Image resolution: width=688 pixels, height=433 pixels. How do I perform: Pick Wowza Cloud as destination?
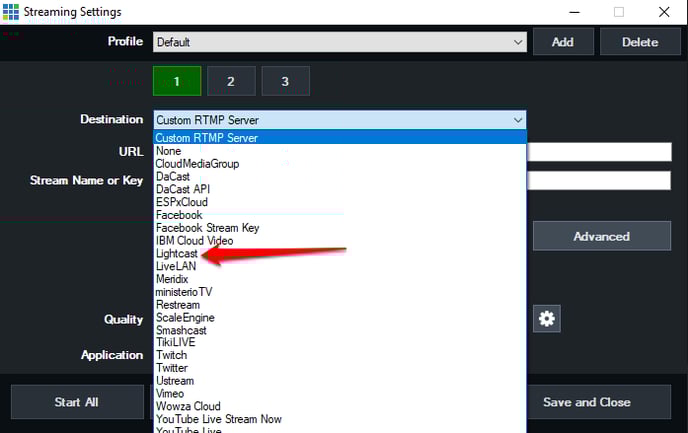coord(187,407)
